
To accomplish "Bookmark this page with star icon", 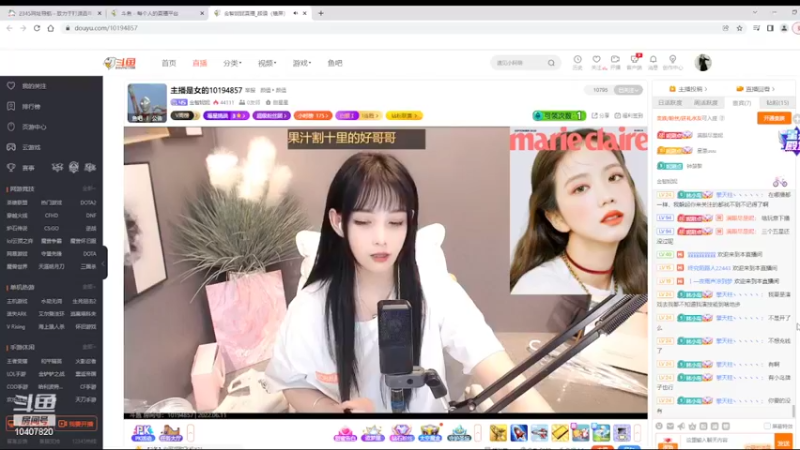I will (x=739, y=28).
